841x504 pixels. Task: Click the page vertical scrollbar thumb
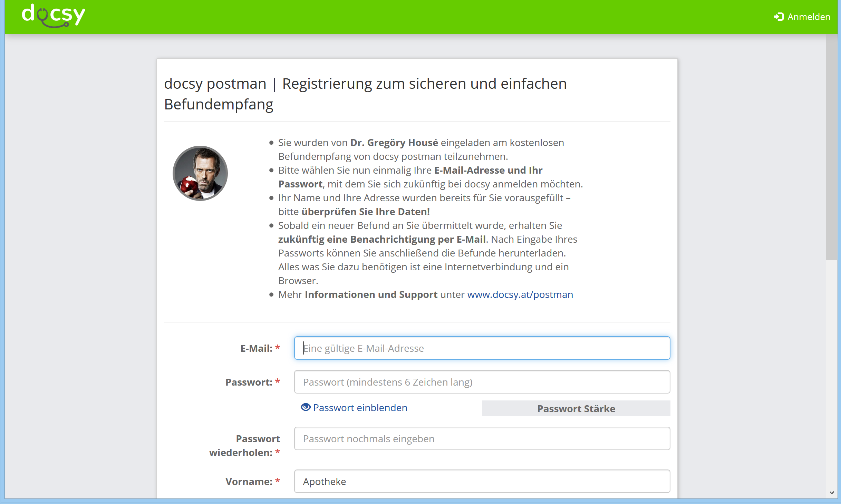831,147
